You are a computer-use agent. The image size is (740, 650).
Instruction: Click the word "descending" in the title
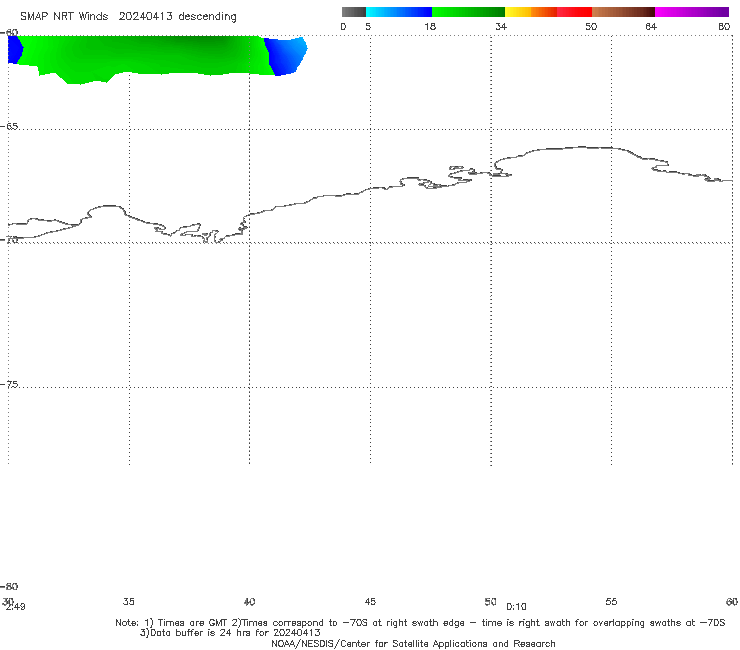208,17
